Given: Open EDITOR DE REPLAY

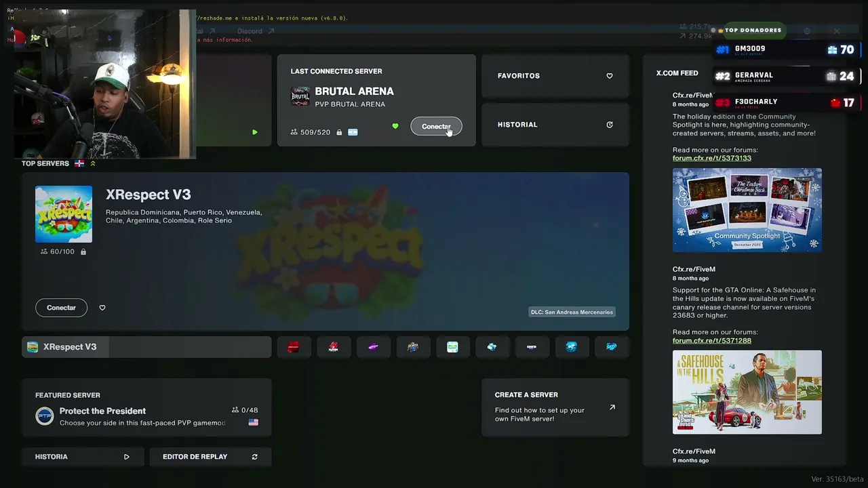Looking at the screenshot, I should [210, 457].
